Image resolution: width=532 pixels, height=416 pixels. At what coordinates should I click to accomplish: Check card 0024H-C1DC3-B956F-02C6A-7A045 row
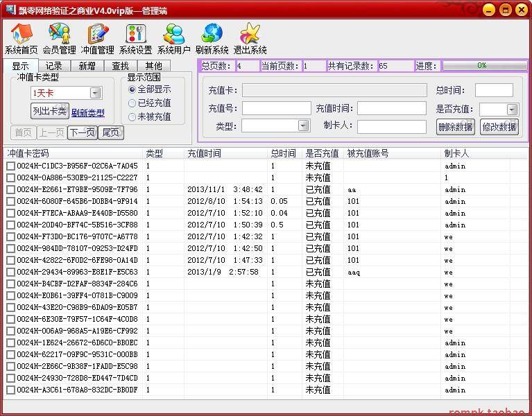coord(11,166)
